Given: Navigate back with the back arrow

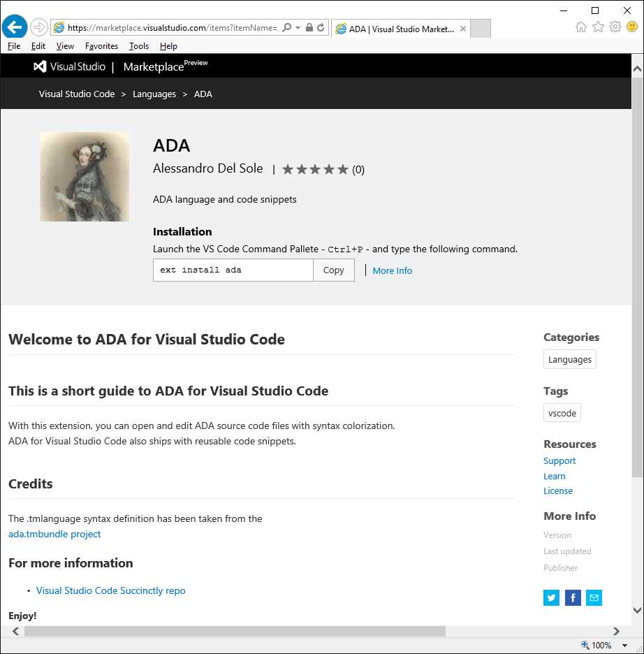Looking at the screenshot, I should (x=14, y=27).
